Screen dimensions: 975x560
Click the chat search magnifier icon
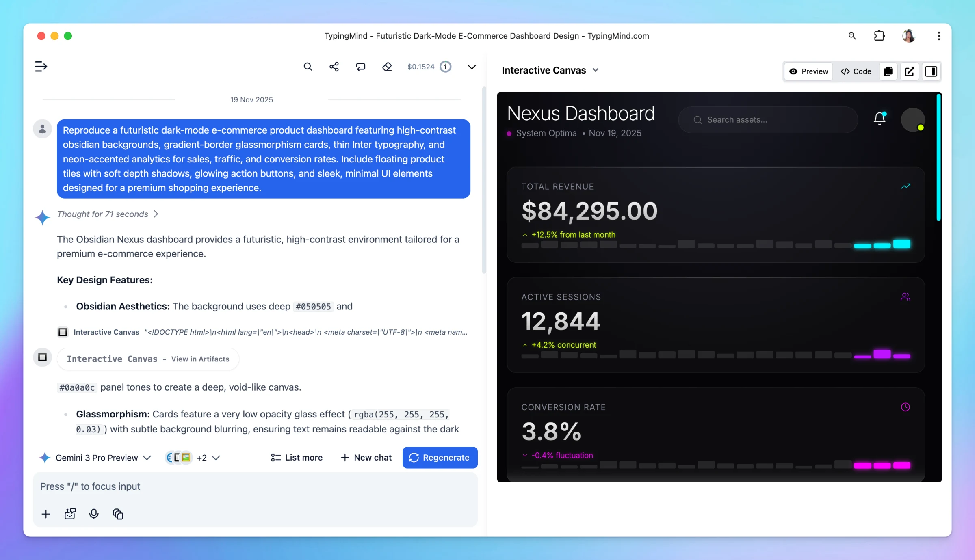pyautogui.click(x=308, y=67)
